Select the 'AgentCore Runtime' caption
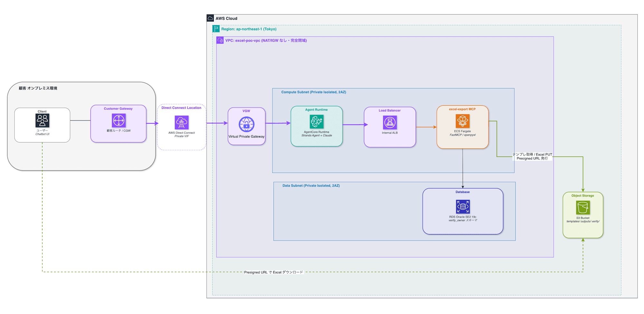The height and width of the screenshot is (314, 644). [x=317, y=132]
